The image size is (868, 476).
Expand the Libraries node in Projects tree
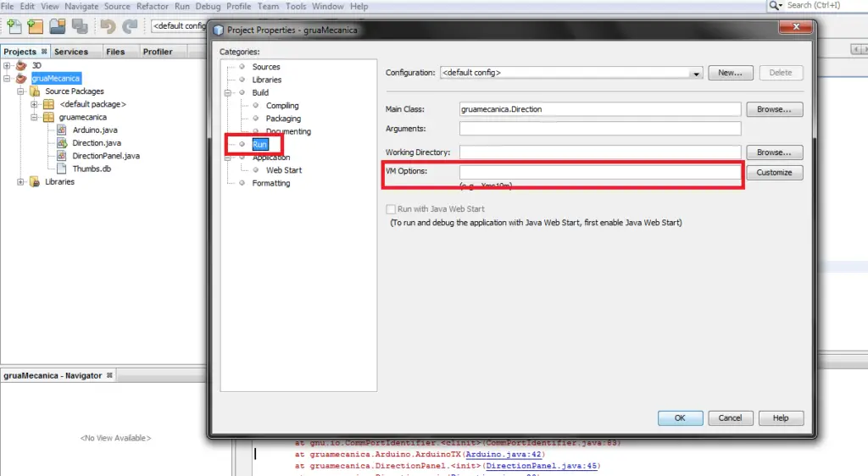pos(21,182)
